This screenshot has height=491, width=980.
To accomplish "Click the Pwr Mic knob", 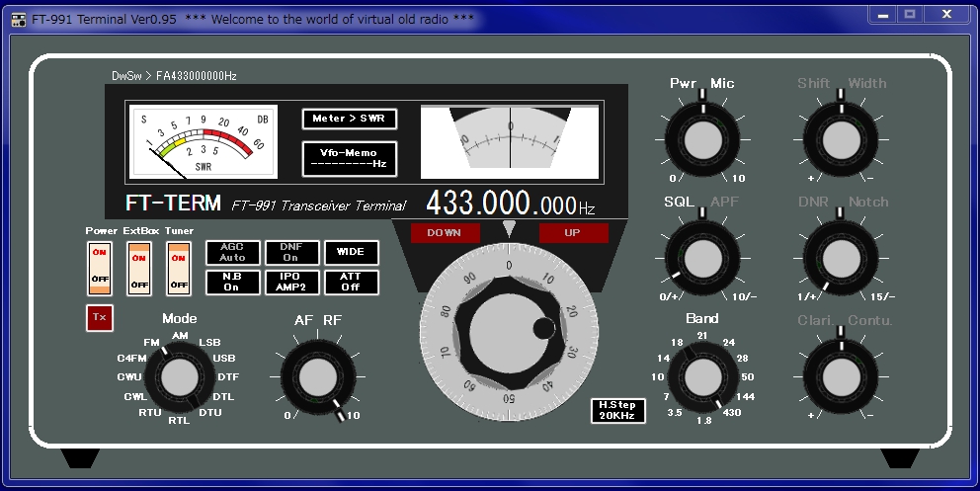I will coord(703,140).
